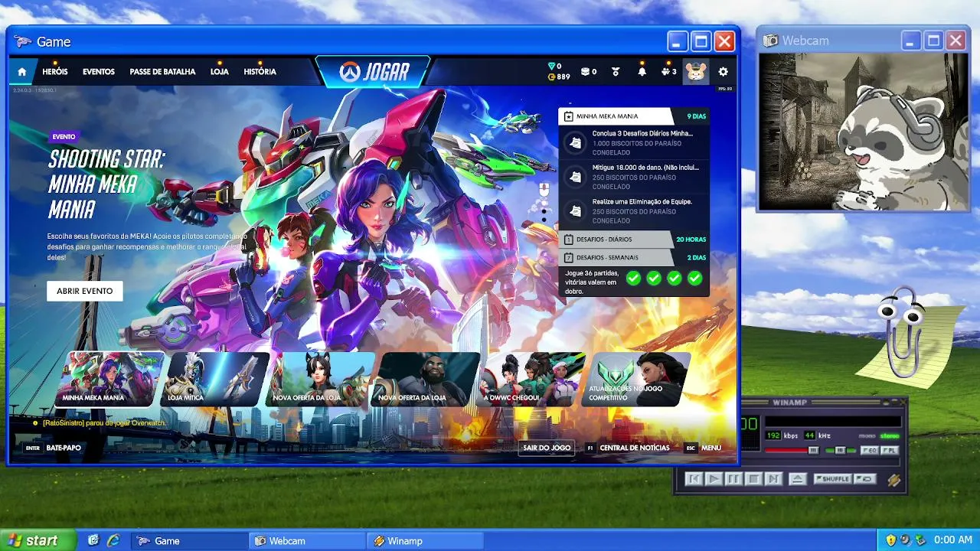Screen dimensions: 980x551
Task: Open game settings gear icon
Action: (x=723, y=72)
